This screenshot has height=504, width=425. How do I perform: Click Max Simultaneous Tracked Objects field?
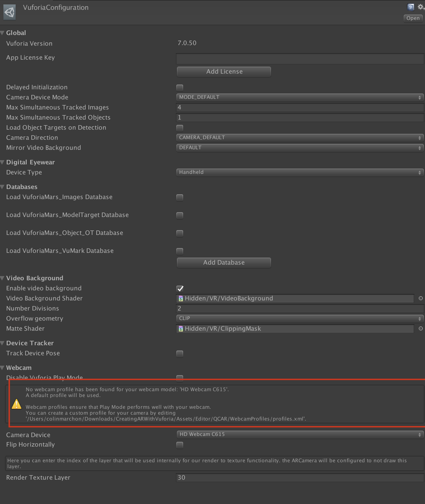pyautogui.click(x=300, y=118)
